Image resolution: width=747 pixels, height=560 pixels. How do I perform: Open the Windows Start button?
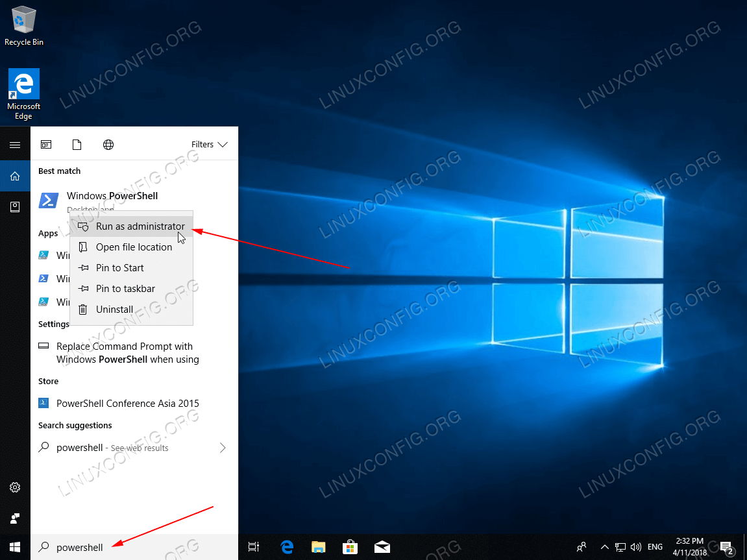(15, 547)
